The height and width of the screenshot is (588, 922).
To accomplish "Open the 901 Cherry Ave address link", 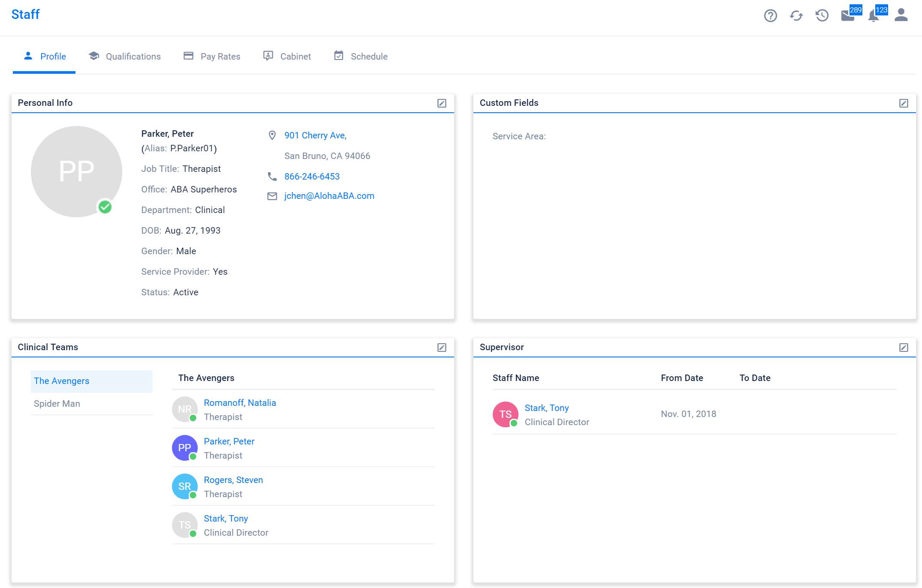I will coord(315,135).
